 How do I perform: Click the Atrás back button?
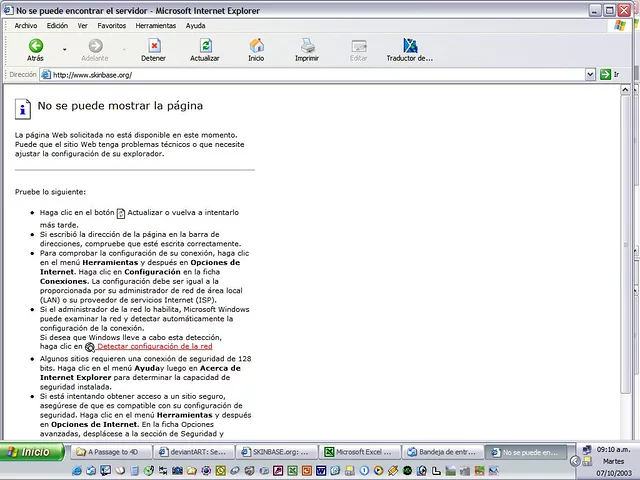35,50
